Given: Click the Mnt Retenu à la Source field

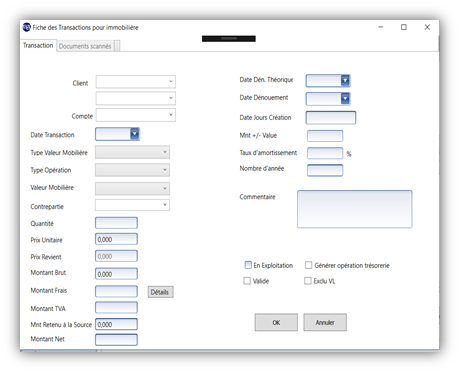Looking at the screenshot, I should tap(116, 324).
